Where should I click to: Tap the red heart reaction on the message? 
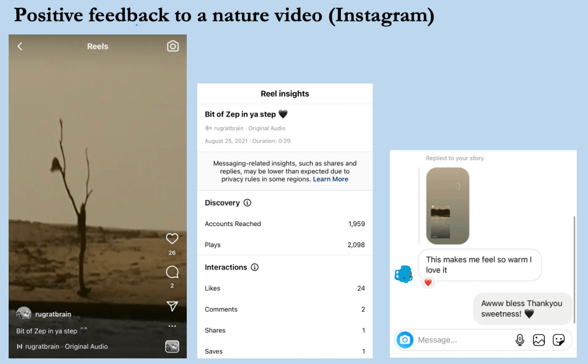point(428,282)
